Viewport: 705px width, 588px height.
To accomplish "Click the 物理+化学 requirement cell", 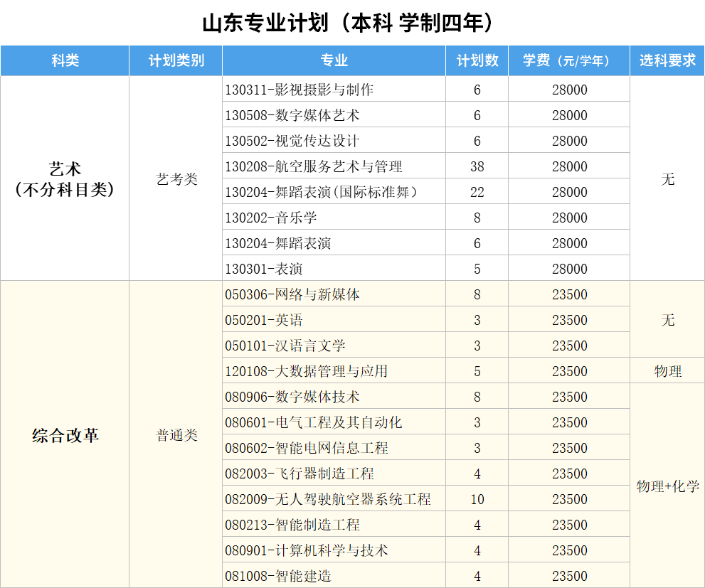I will click(667, 486).
